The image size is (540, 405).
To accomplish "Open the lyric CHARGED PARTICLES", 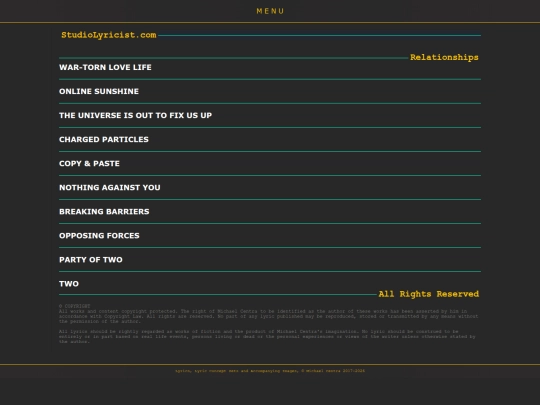I will 104,139.
